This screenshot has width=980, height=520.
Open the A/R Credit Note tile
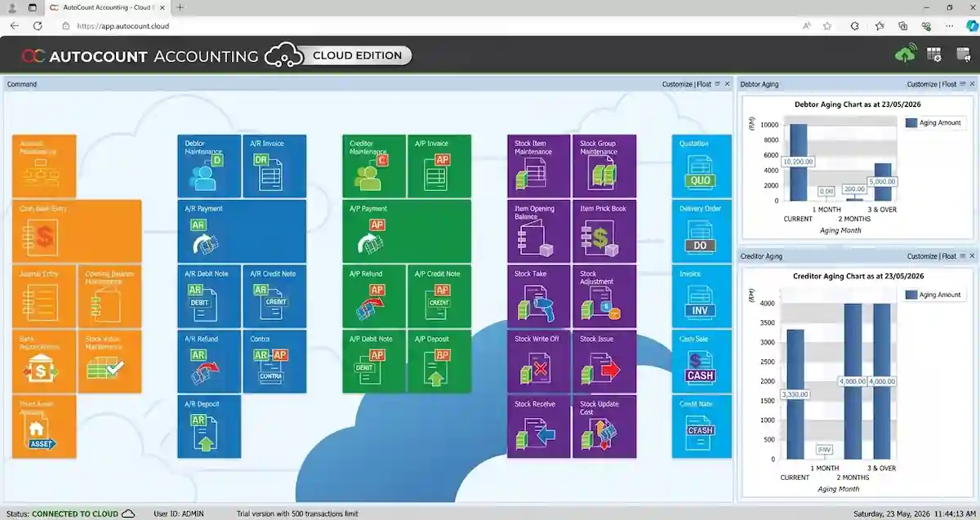click(274, 297)
